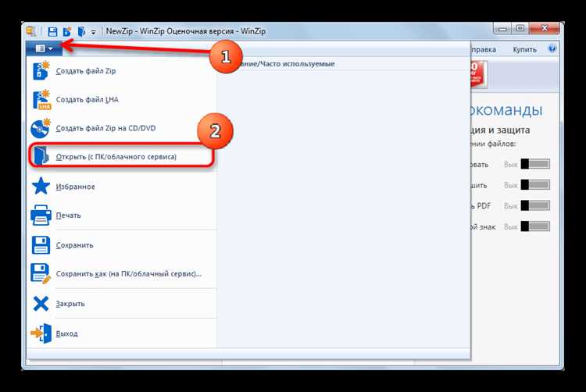Screen dimensions: 586x392
Task: Click the blue help question mark icon
Action: [x=552, y=49]
